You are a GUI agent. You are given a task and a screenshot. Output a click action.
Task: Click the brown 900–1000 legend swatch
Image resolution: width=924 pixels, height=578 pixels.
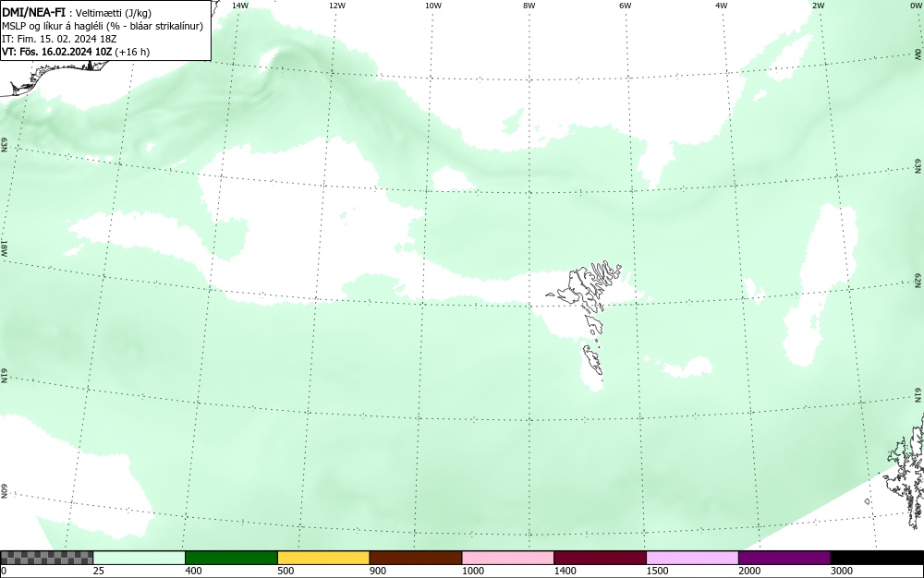point(416,558)
